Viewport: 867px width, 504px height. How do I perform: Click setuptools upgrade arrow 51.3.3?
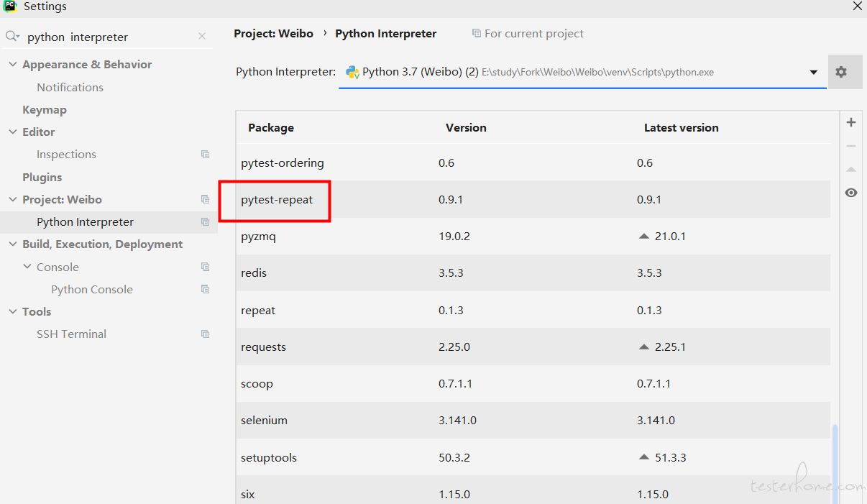coord(644,458)
